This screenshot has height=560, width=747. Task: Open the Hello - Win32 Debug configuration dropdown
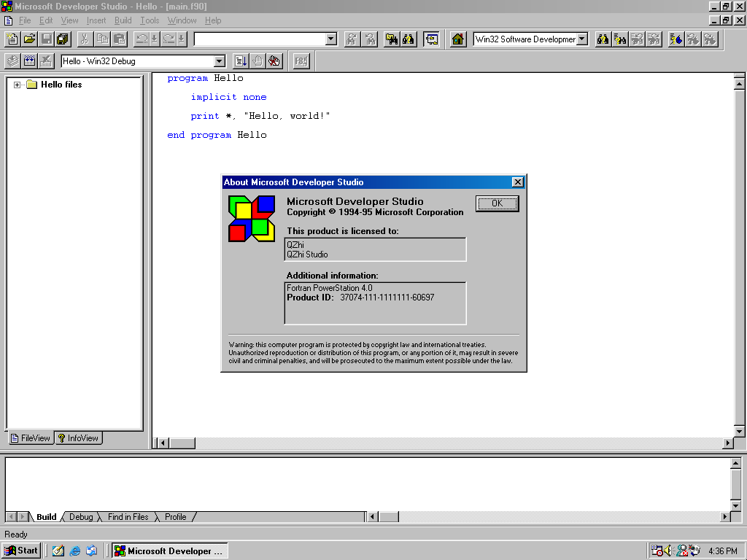(219, 61)
